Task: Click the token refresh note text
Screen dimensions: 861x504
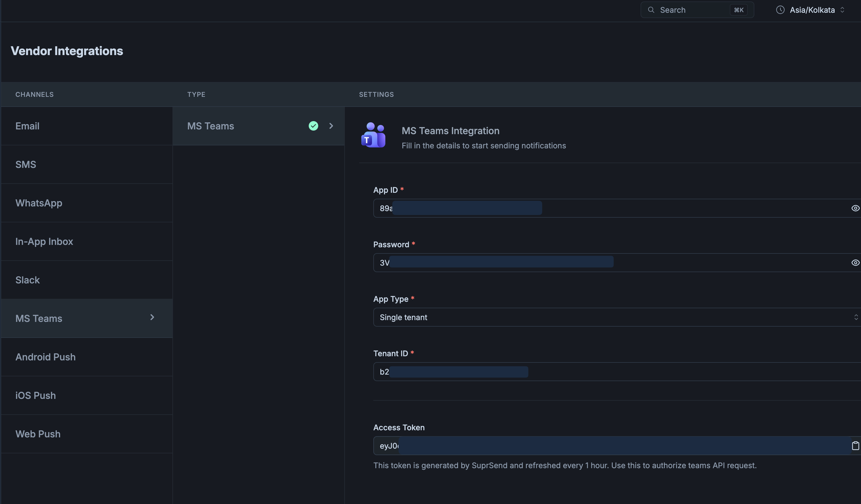Action: [565, 466]
